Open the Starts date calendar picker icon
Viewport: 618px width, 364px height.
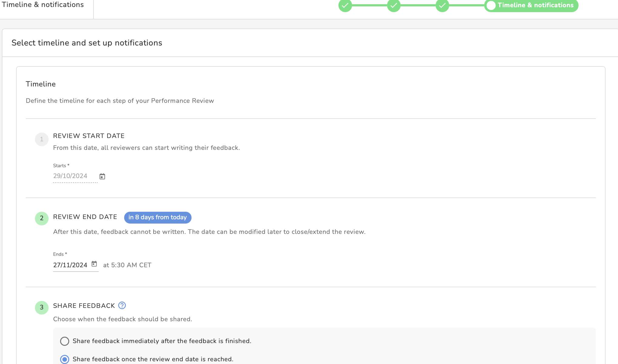[x=102, y=176]
